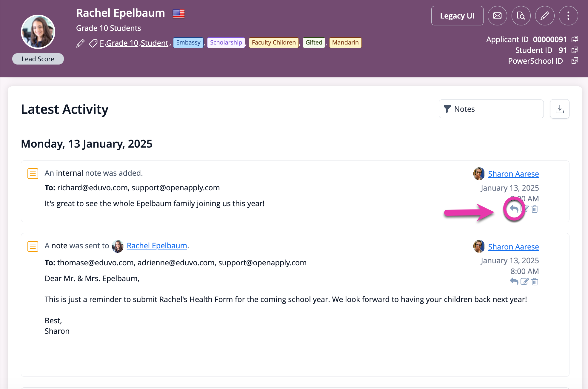Copy the Applicant ID value
Image resolution: width=588 pixels, height=389 pixels.
(x=575, y=39)
